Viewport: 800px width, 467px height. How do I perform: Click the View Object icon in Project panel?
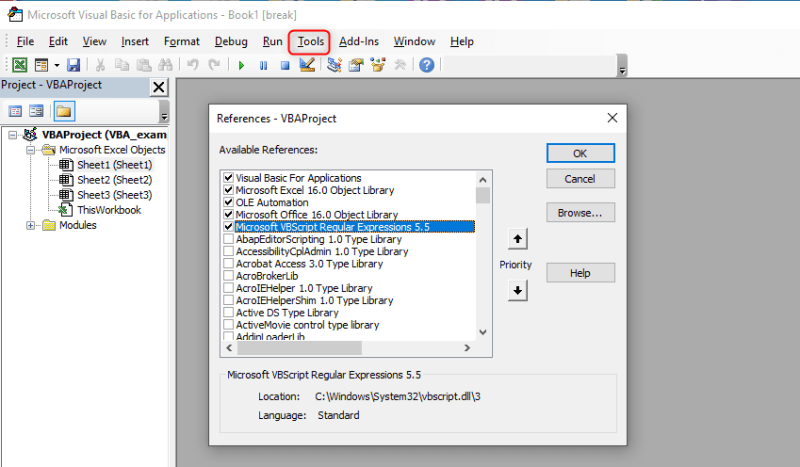click(36, 111)
